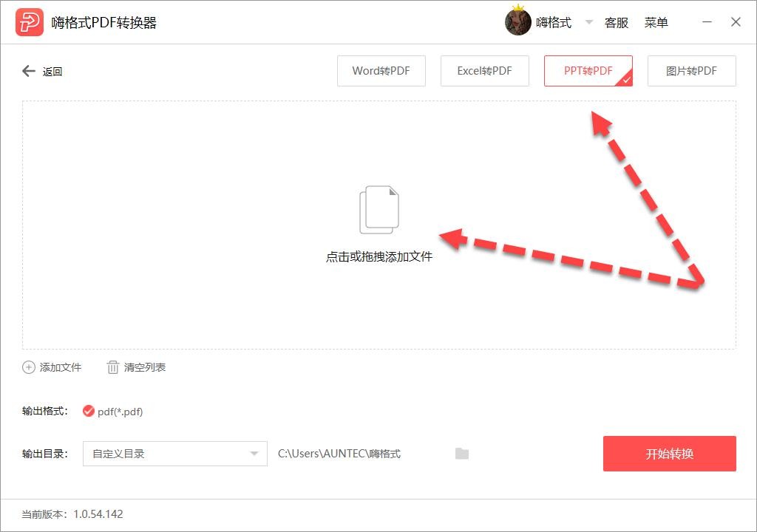Screen dimensions: 757x532
Task: Expand the account dropdown arrow beside 嗨格式
Action: pos(589,22)
